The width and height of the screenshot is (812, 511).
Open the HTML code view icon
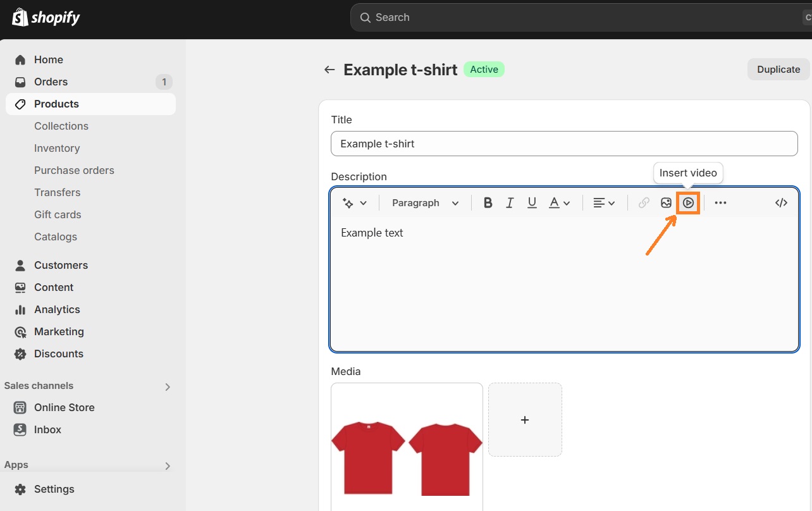(781, 202)
